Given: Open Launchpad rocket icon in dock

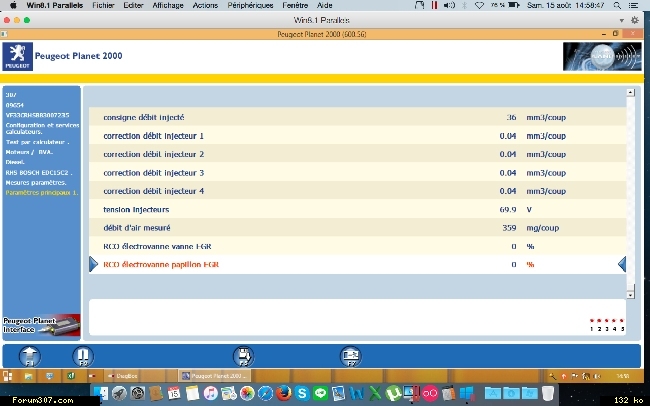Looking at the screenshot, I should (119, 393).
